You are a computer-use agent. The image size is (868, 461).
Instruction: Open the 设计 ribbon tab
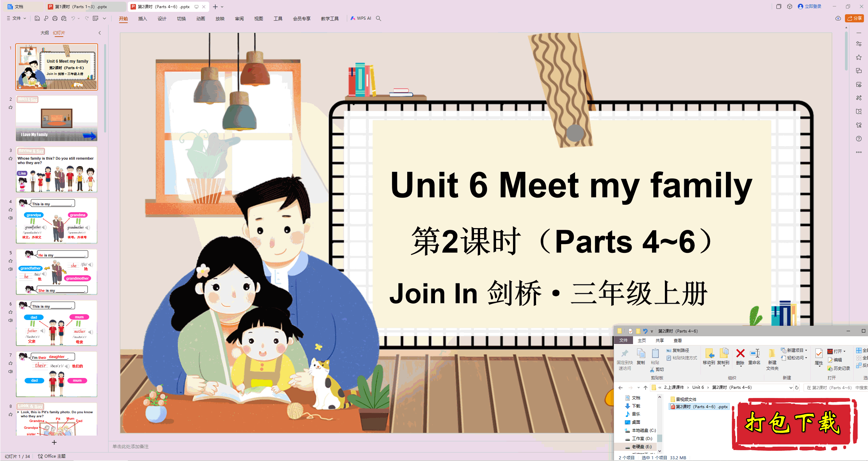[x=162, y=19]
